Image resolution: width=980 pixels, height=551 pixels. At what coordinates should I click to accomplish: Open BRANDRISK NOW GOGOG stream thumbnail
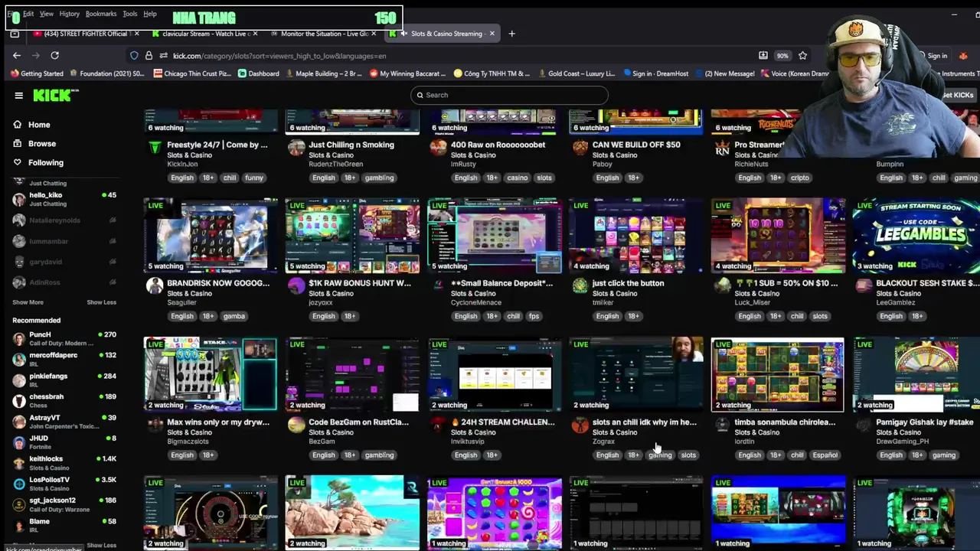click(211, 236)
